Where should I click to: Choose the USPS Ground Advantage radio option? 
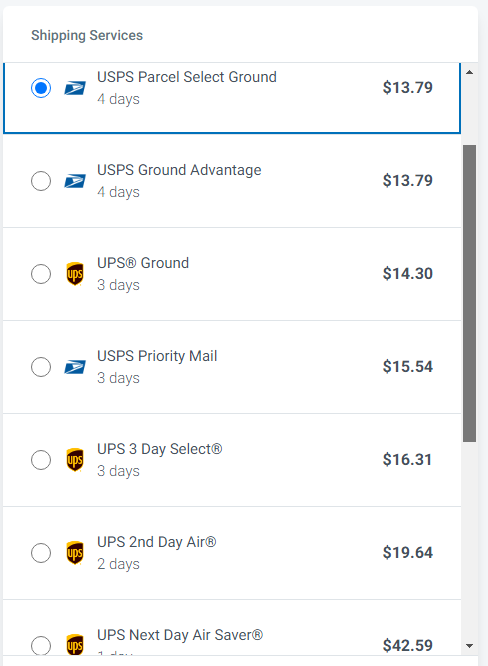pos(41,181)
